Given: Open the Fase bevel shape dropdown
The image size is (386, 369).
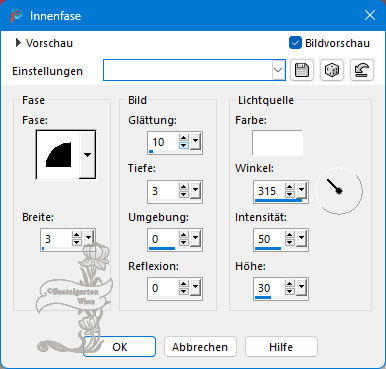Looking at the screenshot, I should click(x=87, y=155).
